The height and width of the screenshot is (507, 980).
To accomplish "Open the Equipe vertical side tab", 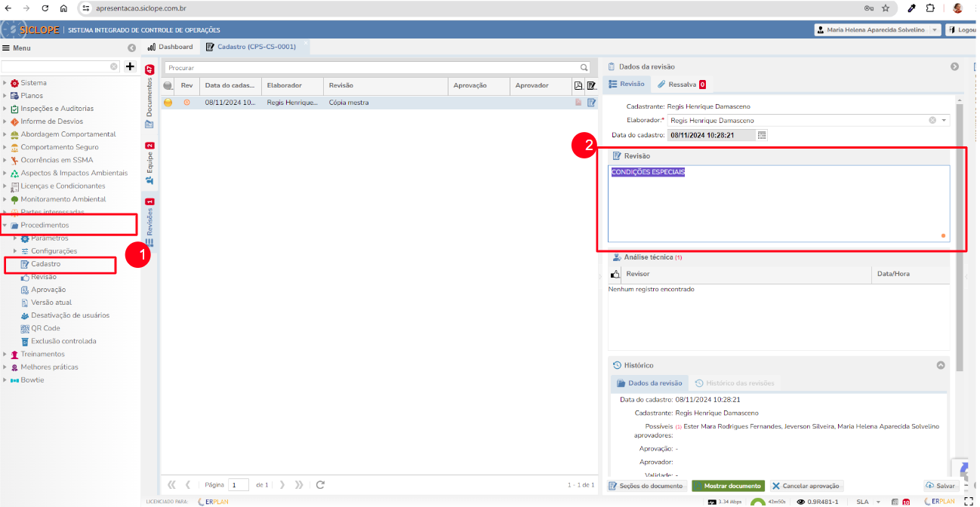I will click(x=149, y=164).
